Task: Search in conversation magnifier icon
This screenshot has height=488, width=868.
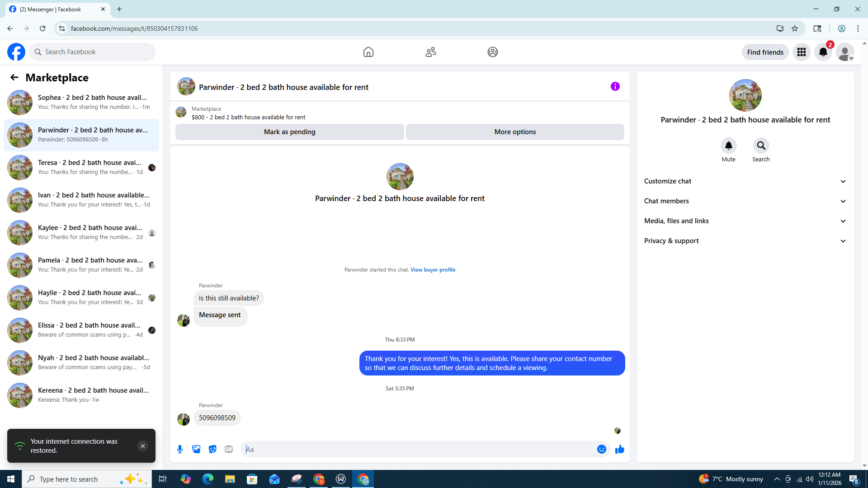Action: pos(761,145)
